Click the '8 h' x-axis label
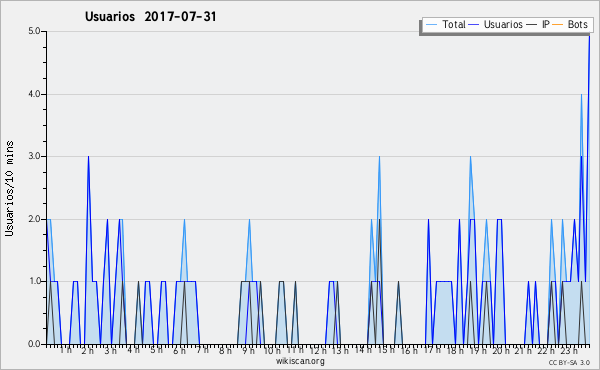Image resolution: width=600 pixels, height=370 pixels. [225, 351]
